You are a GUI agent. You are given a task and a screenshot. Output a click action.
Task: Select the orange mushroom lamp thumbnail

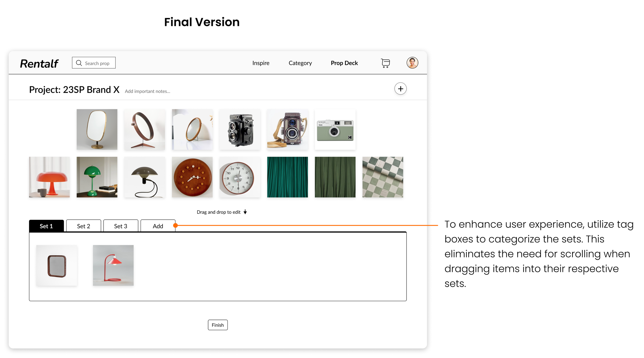coord(49,177)
